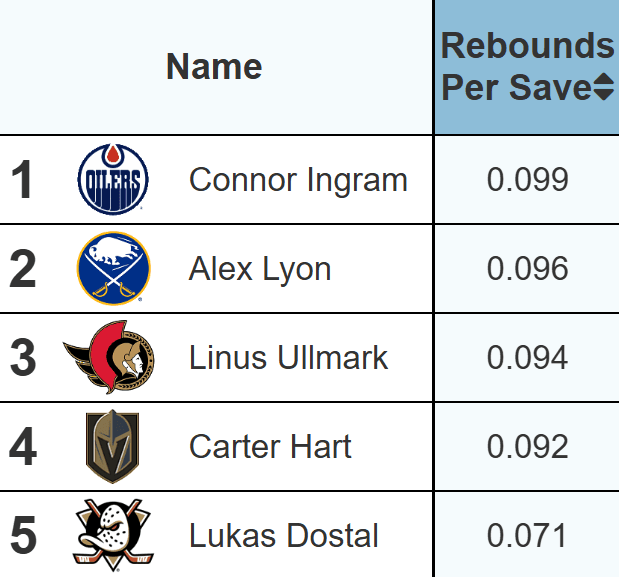Click the Buffalo Sabres team logo
Screen dimensions: 619x577
pyautogui.click(x=112, y=268)
